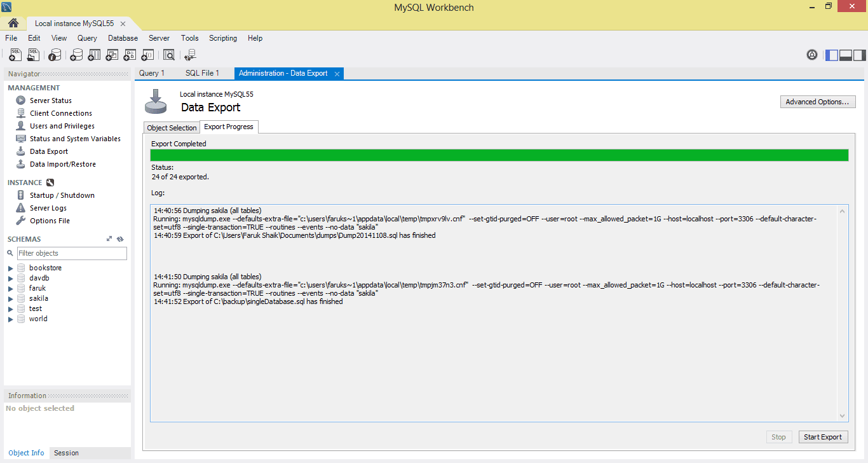This screenshot has height=463, width=868.
Task: Open the Help menu
Action: pos(255,38)
